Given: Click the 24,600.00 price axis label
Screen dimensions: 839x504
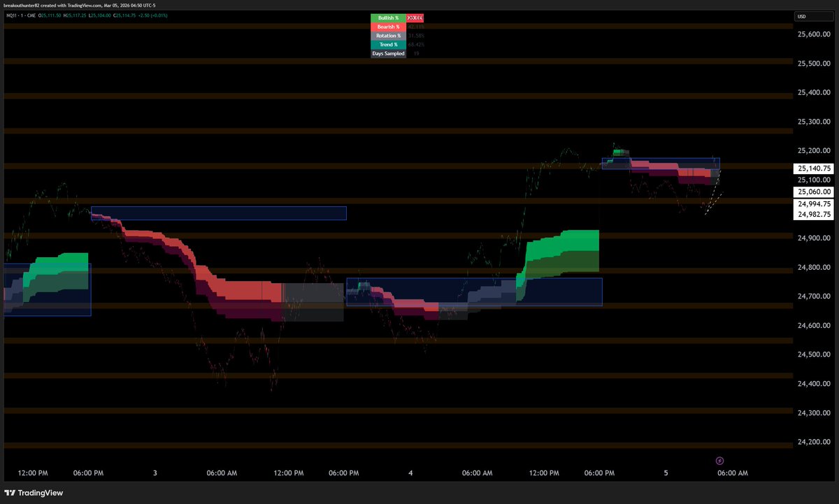Looking at the screenshot, I should click(814, 326).
